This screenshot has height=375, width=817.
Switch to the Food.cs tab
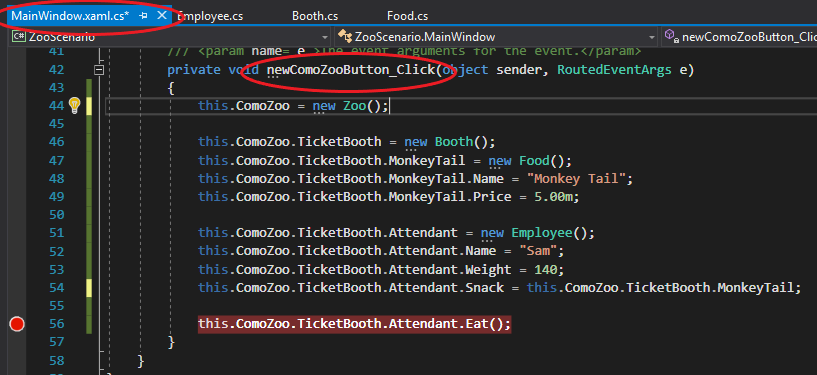407,16
